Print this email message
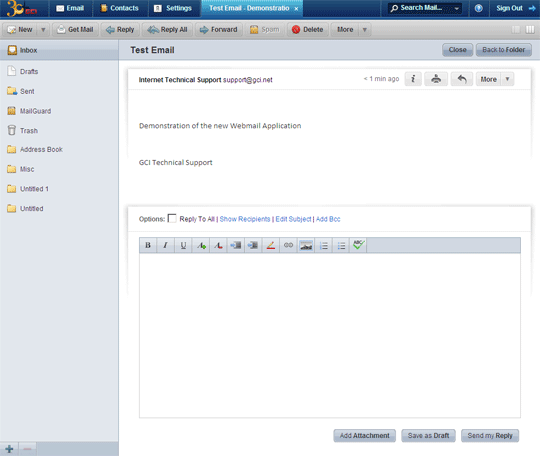Screen dimensions: 540x456 [436, 79]
